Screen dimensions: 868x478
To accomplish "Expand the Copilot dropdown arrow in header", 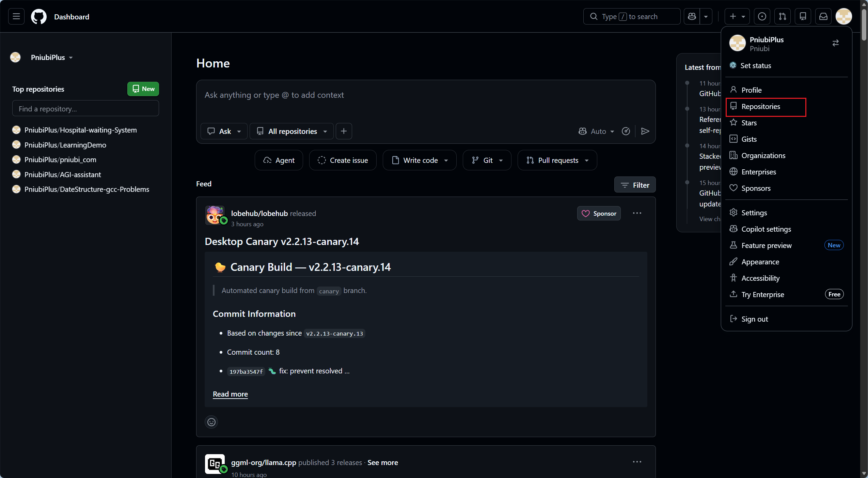I will [706, 16].
